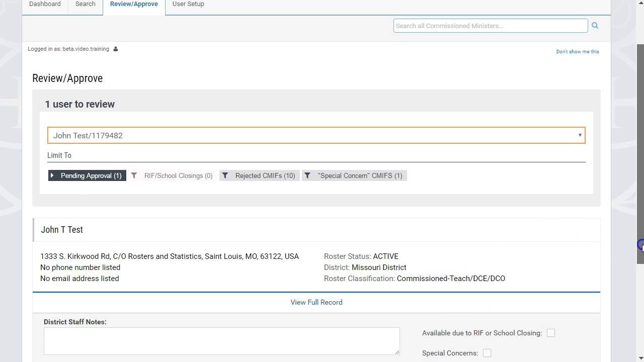Click the Don't show me this link
The height and width of the screenshot is (362, 644).
pyautogui.click(x=578, y=51)
